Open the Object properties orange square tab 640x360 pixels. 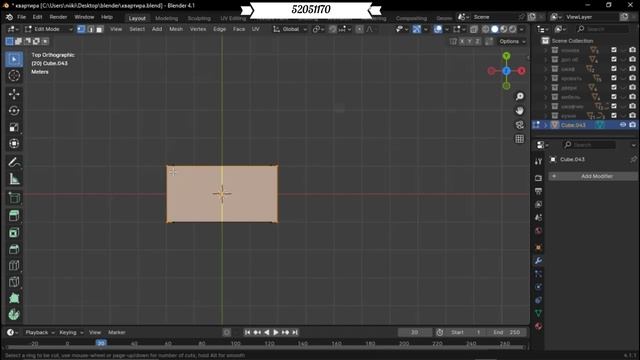click(x=538, y=247)
